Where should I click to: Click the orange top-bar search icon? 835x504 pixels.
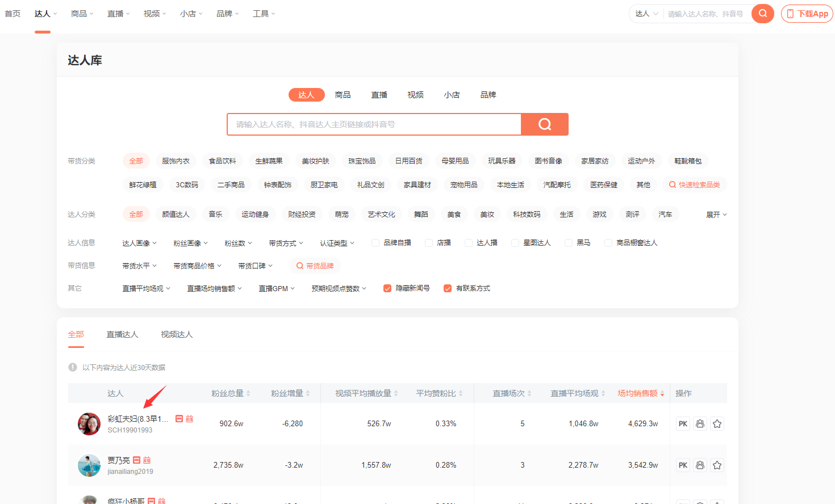click(763, 14)
